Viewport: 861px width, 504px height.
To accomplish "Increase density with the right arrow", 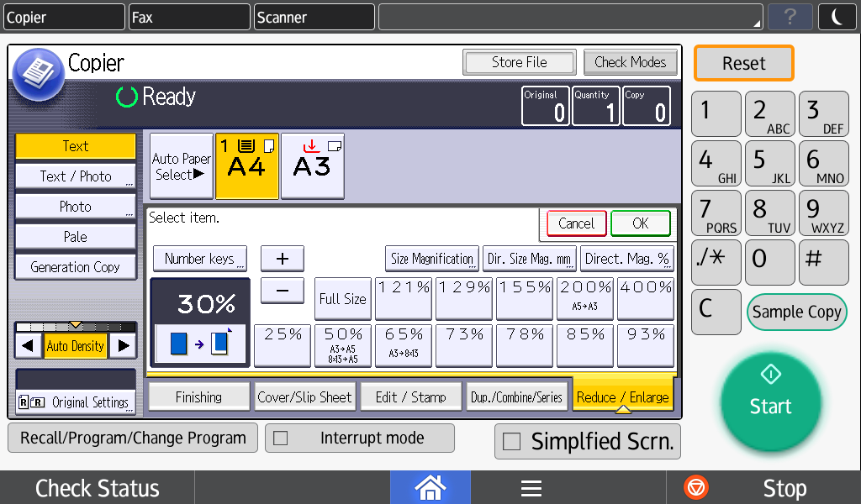I will click(x=123, y=345).
